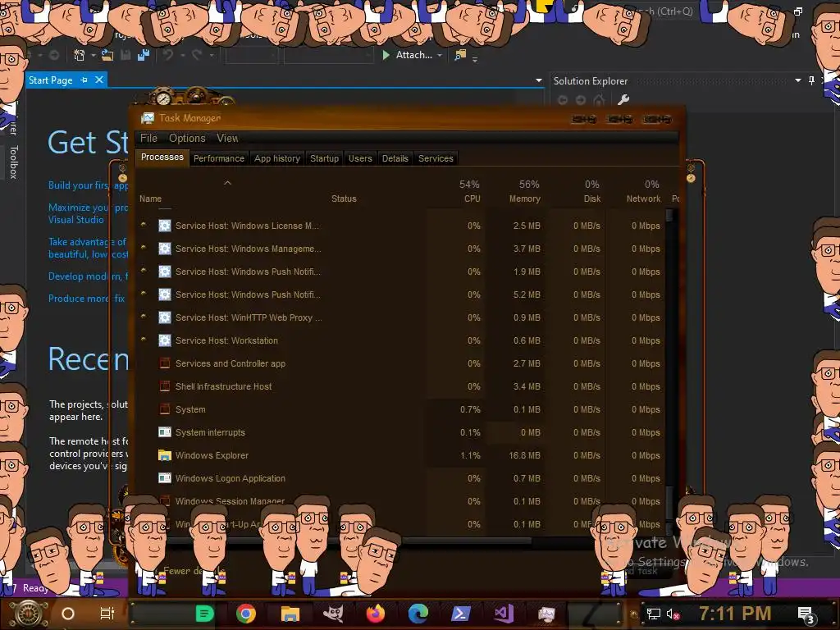Click Open File icon in Visual Studio toolbar

click(x=107, y=55)
